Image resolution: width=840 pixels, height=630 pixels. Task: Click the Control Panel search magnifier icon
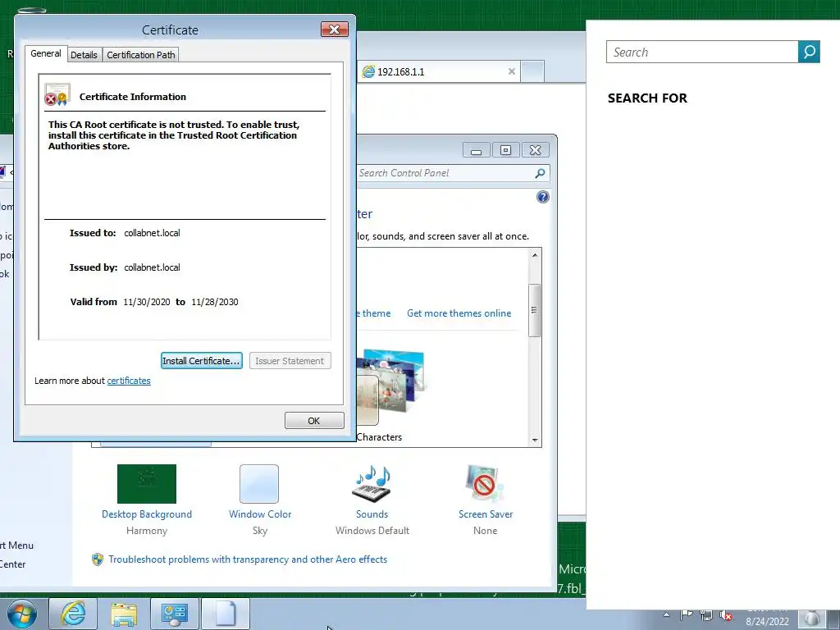pos(540,173)
